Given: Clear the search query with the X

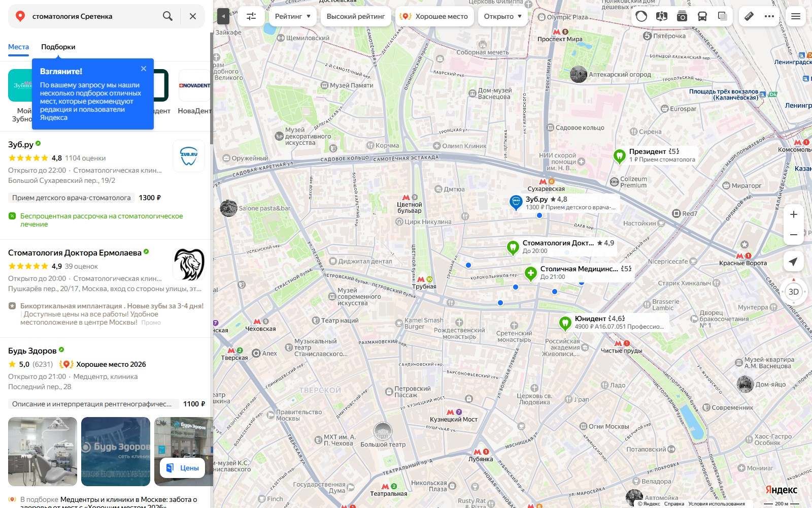Looking at the screenshot, I should point(193,16).
